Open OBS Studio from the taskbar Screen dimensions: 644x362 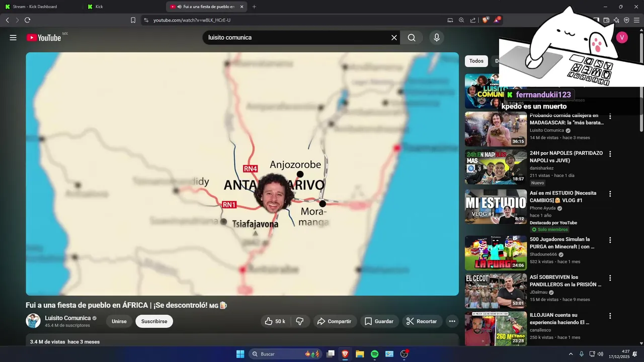[x=404, y=354]
